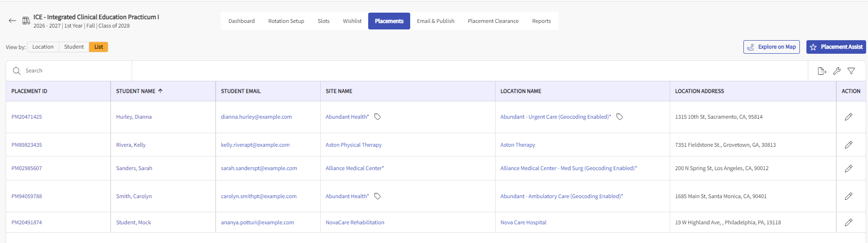Focus the Search input field
868x243 pixels.
75,71
